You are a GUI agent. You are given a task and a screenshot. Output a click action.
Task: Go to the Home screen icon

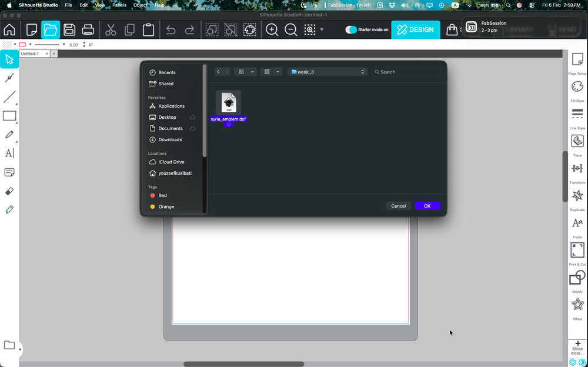tap(9, 29)
